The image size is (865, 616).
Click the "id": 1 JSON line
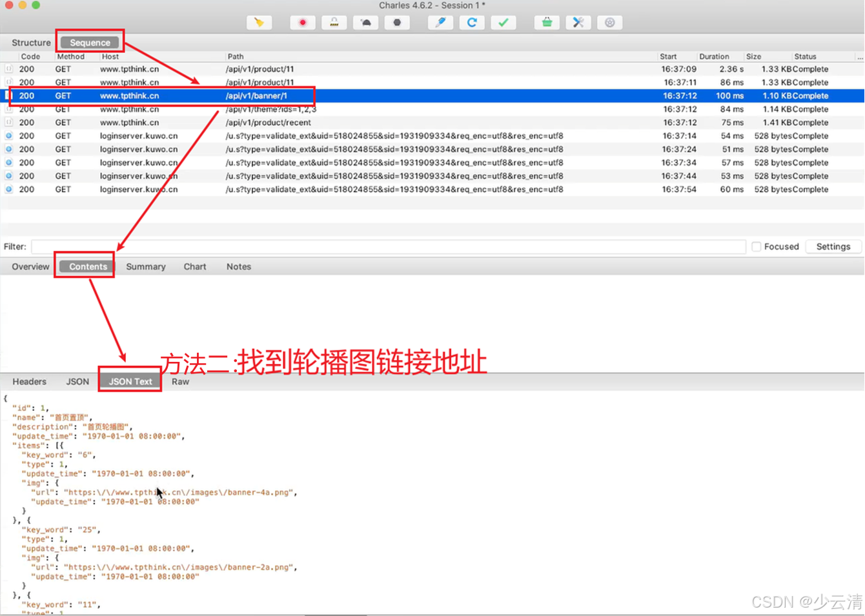tap(30, 408)
